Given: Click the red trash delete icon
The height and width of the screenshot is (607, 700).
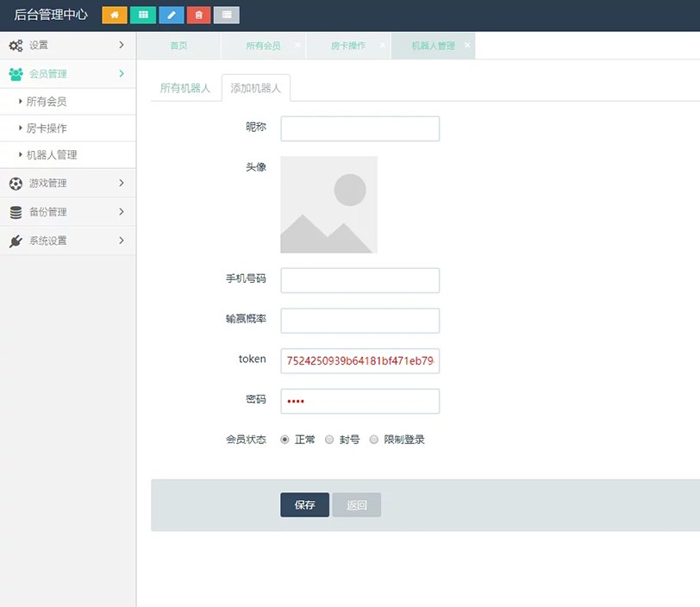Looking at the screenshot, I should pyautogui.click(x=200, y=15).
